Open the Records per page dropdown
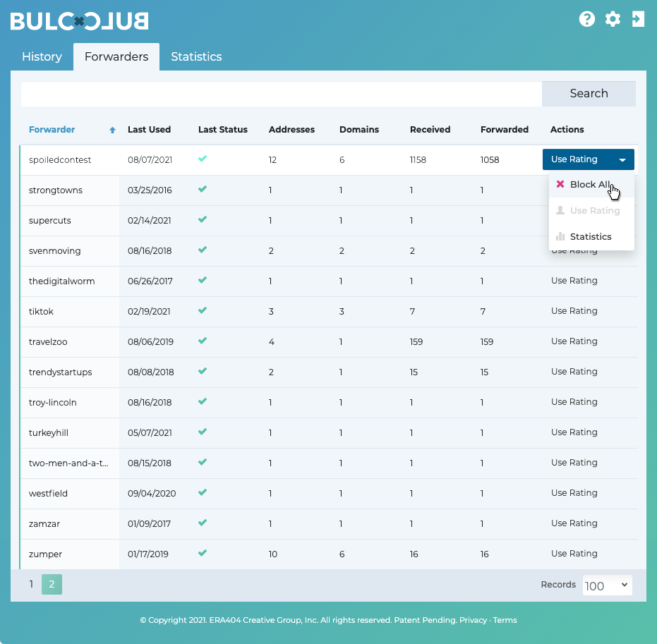657x644 pixels. point(607,585)
